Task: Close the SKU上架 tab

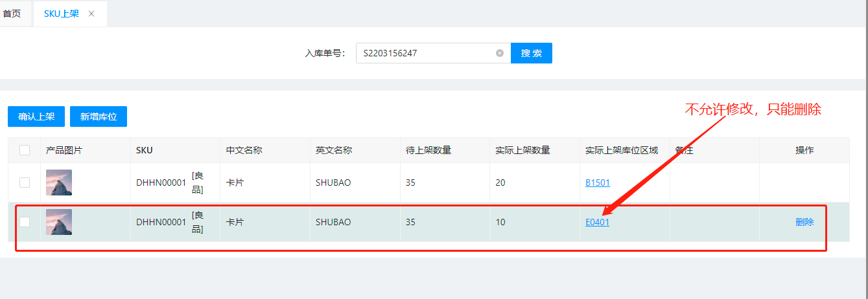Action: (x=91, y=14)
